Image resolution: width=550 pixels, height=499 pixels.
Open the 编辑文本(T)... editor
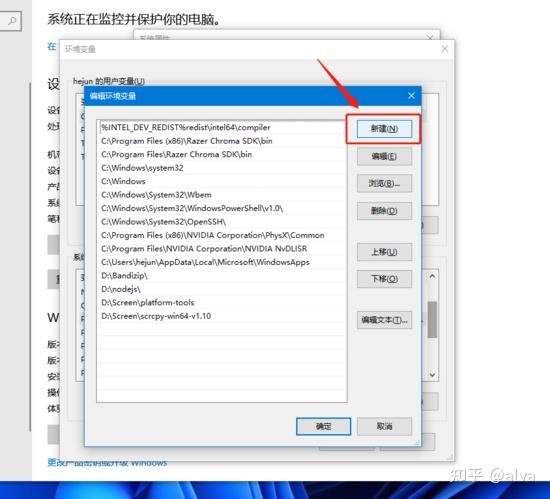384,320
